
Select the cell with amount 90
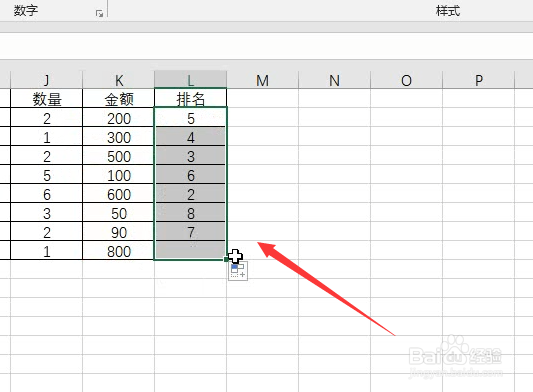click(119, 232)
